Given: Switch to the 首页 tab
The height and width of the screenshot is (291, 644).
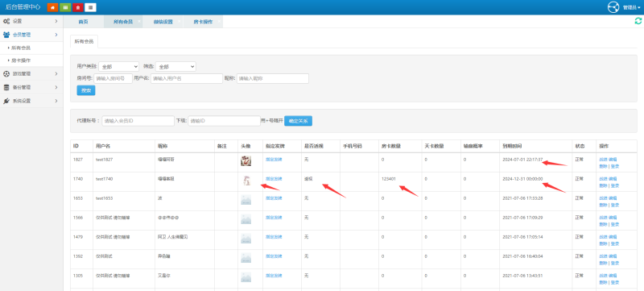Looking at the screenshot, I should click(x=84, y=22).
